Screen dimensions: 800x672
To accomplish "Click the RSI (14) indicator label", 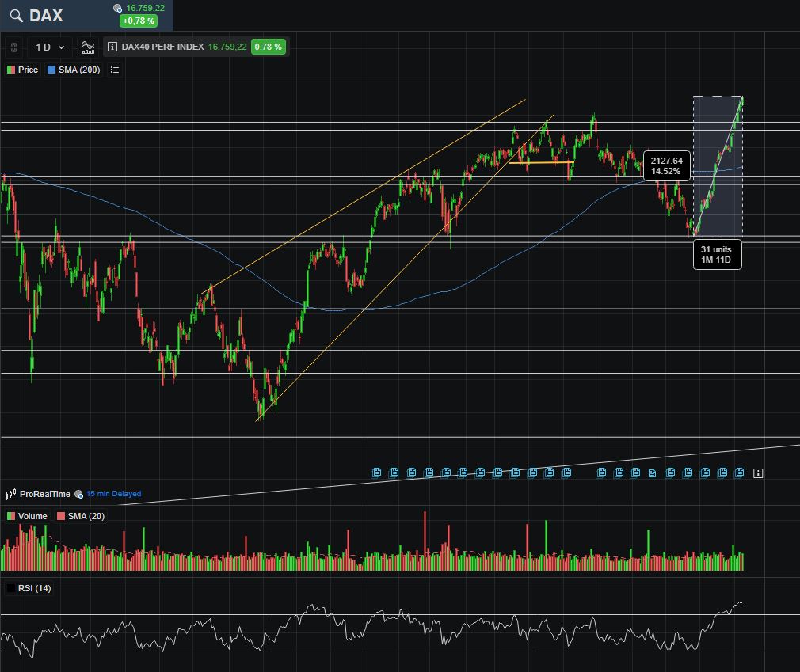I will pyautogui.click(x=34, y=588).
